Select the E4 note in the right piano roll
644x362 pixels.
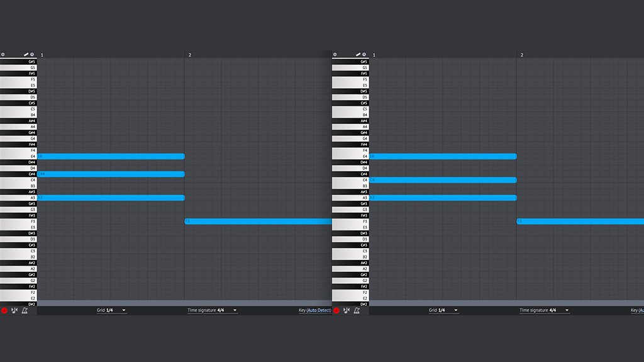(x=443, y=156)
